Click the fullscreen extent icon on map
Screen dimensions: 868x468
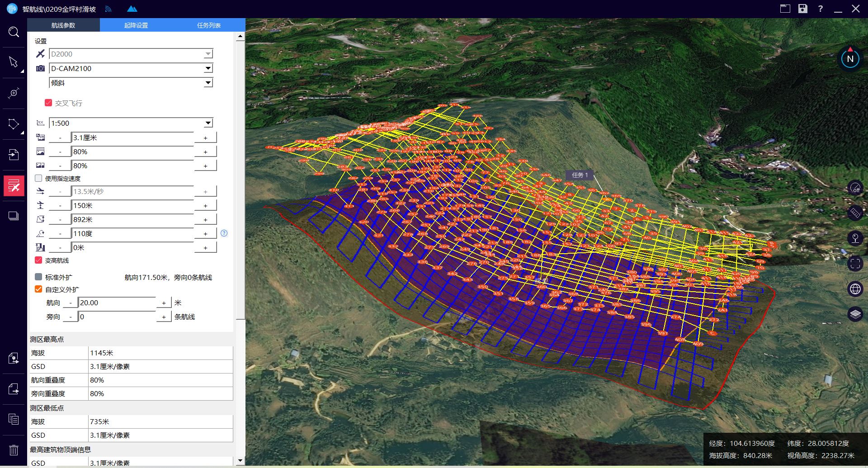tap(855, 264)
